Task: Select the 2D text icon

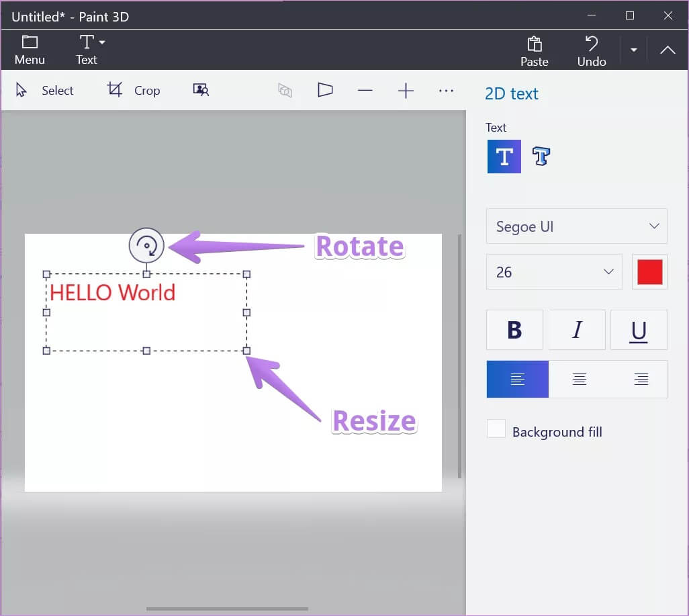Action: tap(504, 157)
